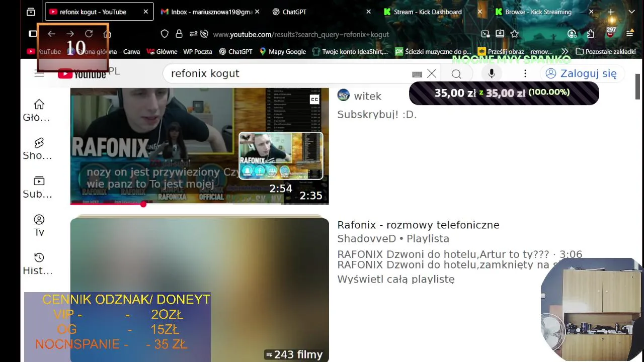This screenshot has width=644, height=362.
Task: Close the ChatGPT tab
Action: pyautogui.click(x=368, y=12)
